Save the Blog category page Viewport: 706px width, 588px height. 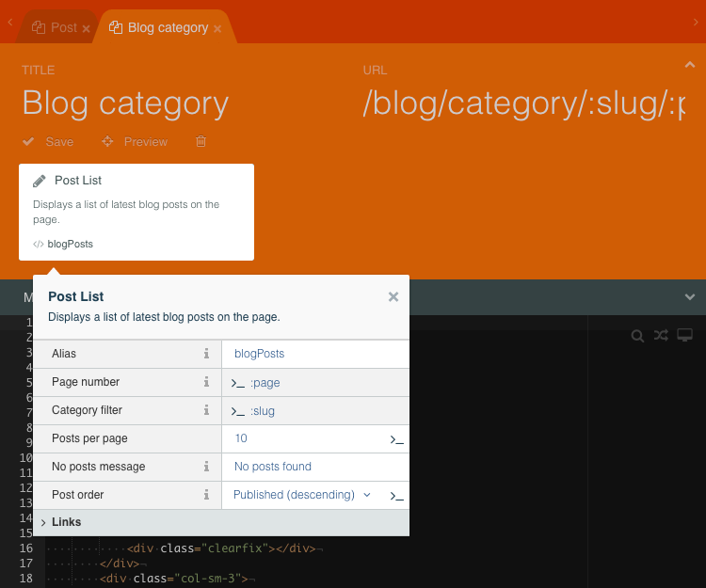click(x=49, y=142)
